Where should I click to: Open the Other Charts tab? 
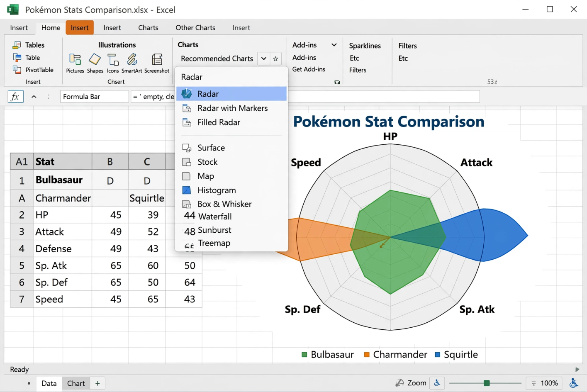(x=195, y=28)
